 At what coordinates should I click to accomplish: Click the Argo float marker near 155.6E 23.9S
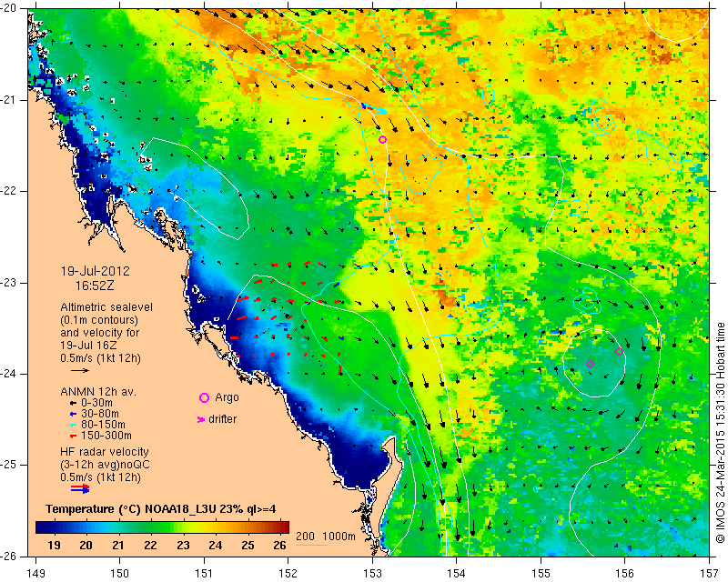tap(590, 365)
